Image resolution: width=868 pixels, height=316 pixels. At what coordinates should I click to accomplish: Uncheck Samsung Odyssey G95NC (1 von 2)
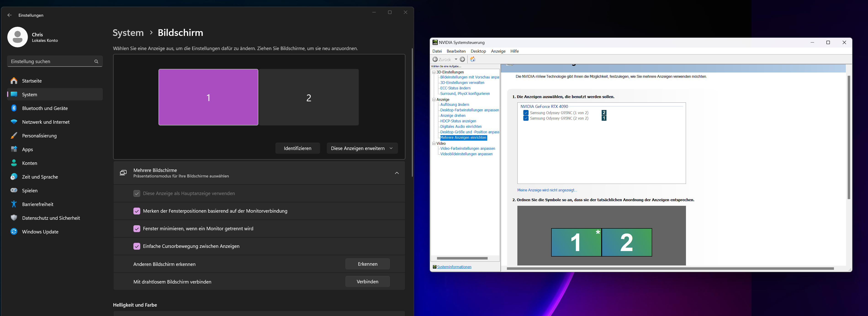click(526, 113)
